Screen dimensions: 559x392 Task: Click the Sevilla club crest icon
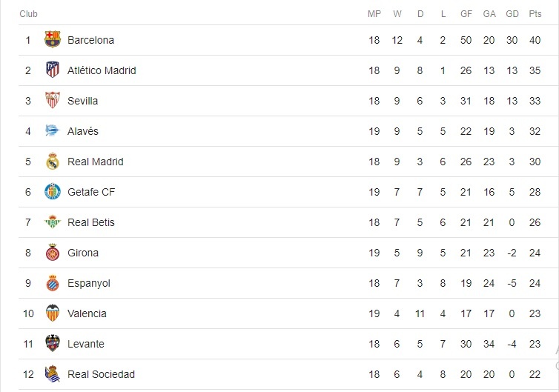(x=52, y=101)
